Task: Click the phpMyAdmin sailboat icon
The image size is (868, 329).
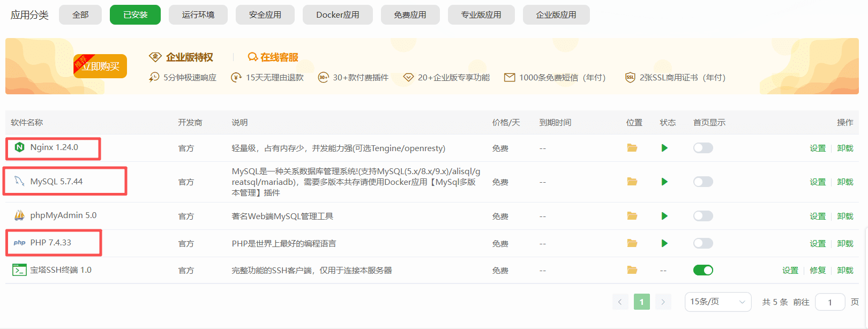Action: [x=19, y=215]
